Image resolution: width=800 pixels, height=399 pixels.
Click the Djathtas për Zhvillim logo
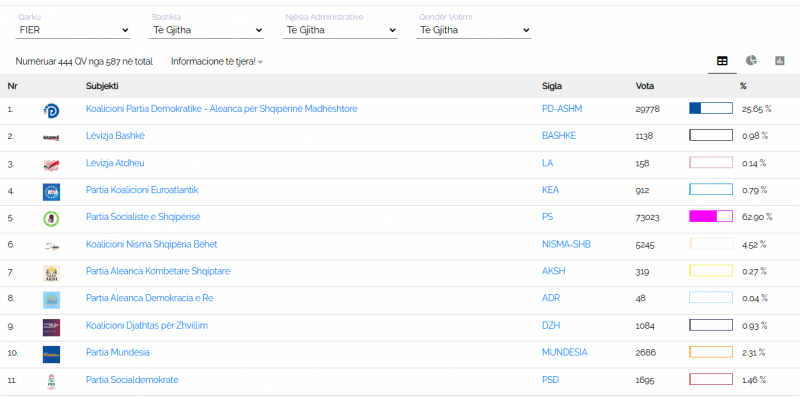[51, 327]
